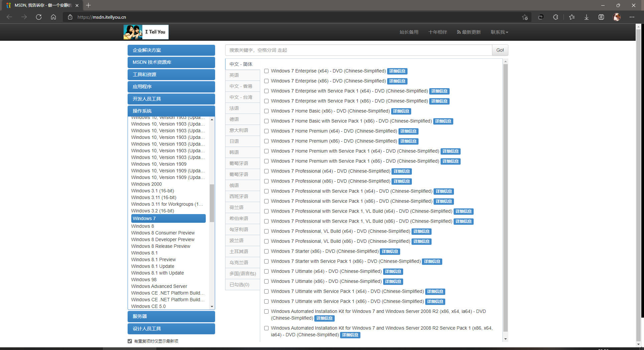The image size is (644, 350).
Task: Select Windows 8 Consumer Preview item
Action: click(163, 233)
